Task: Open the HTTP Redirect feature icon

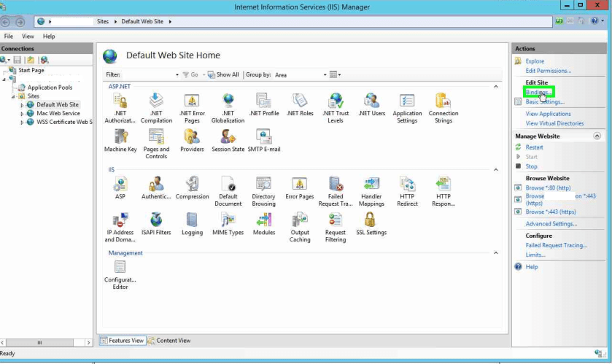Action: click(407, 185)
